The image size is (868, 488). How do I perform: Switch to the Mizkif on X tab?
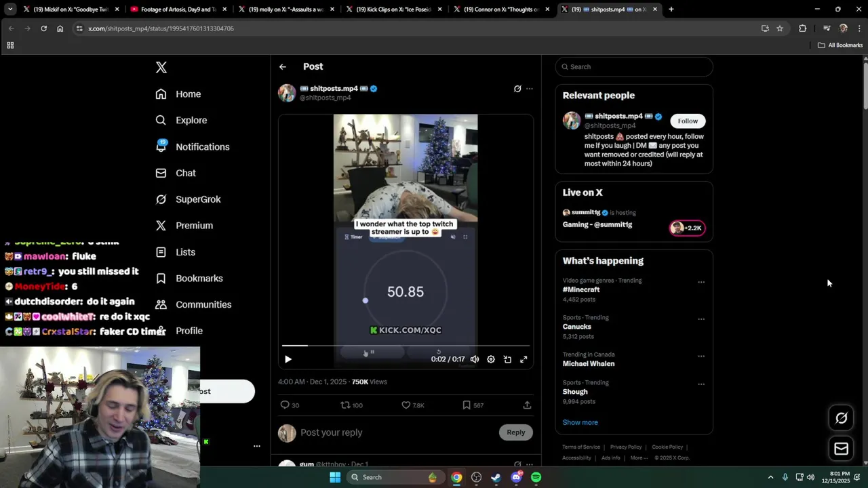pos(71,9)
